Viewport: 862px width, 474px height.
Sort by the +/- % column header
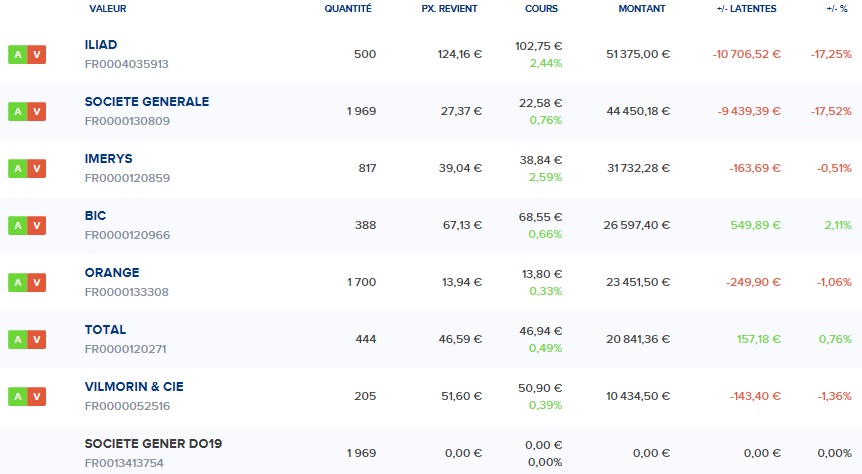[837, 9]
